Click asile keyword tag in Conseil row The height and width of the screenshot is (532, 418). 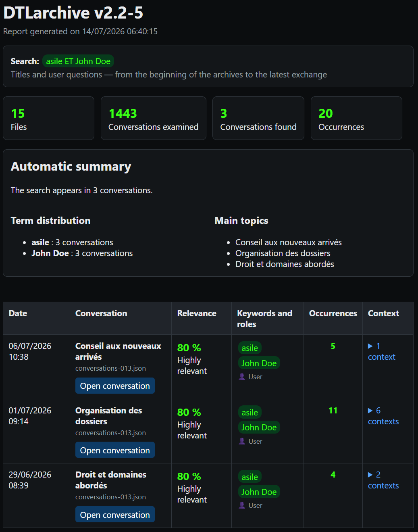[250, 348]
